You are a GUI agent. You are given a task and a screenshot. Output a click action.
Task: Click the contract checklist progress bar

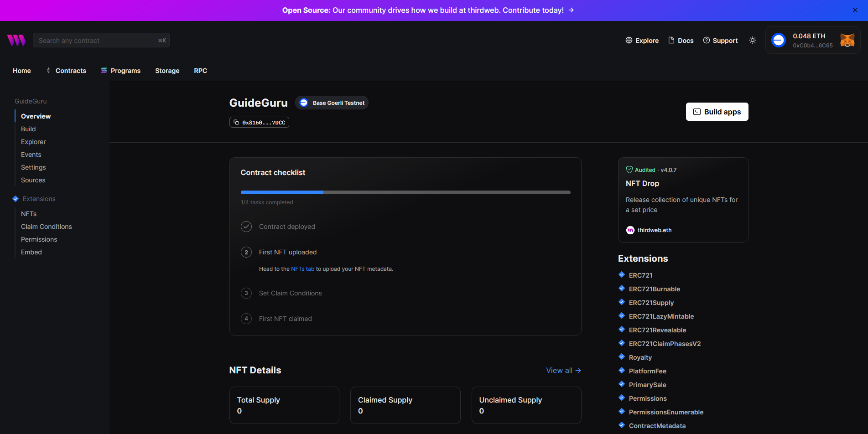click(405, 192)
